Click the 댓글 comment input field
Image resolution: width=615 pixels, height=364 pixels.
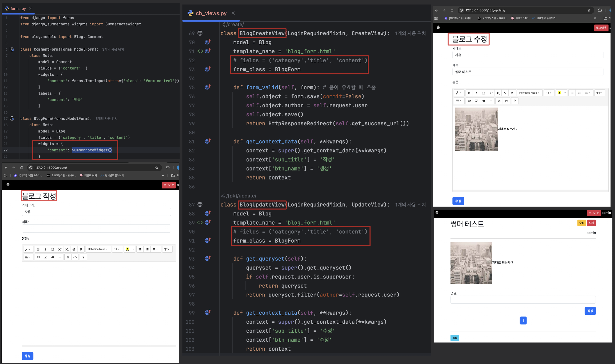523,300
